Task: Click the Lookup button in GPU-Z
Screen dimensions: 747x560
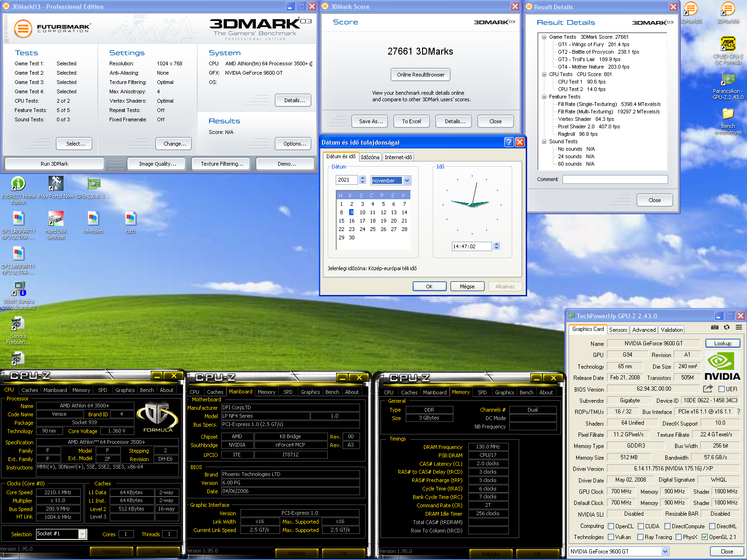Action: tap(723, 343)
